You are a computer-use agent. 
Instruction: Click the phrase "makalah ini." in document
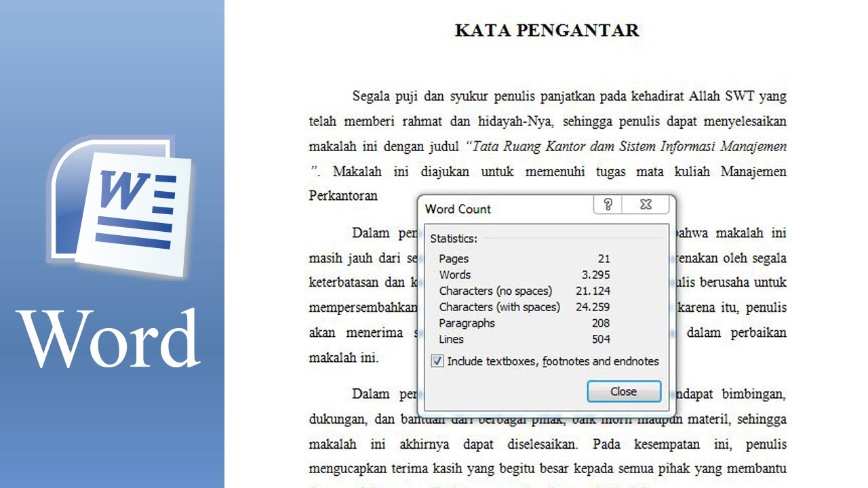[x=344, y=359]
